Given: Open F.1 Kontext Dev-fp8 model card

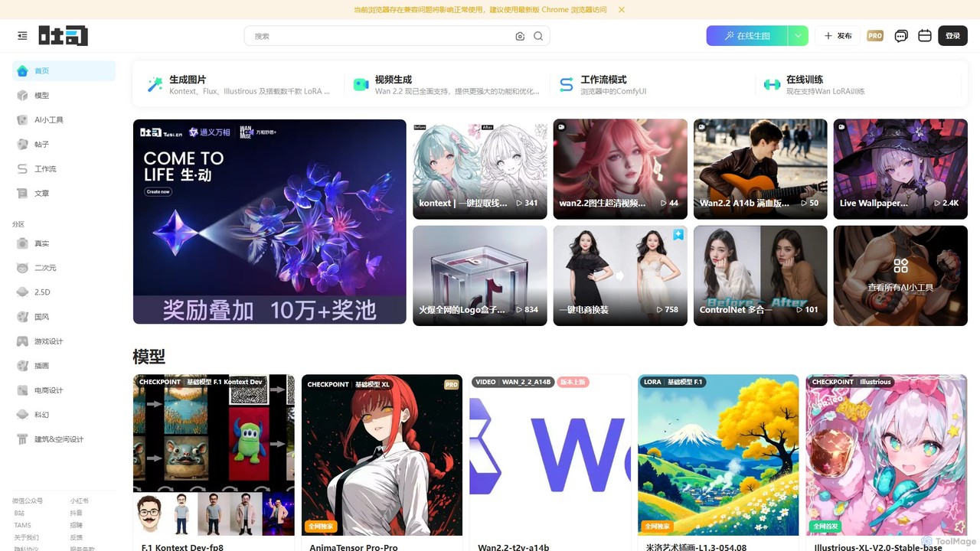Looking at the screenshot, I should click(x=214, y=462).
